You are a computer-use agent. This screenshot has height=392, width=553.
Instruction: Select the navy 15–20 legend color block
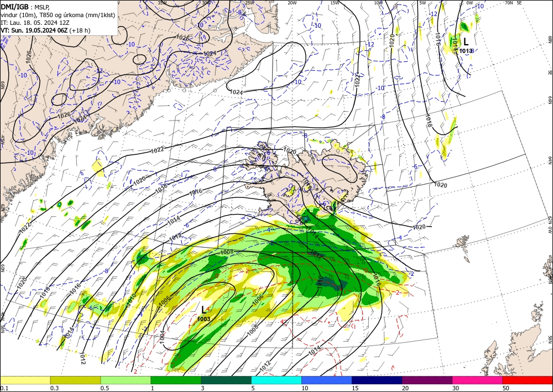[x=377, y=380]
